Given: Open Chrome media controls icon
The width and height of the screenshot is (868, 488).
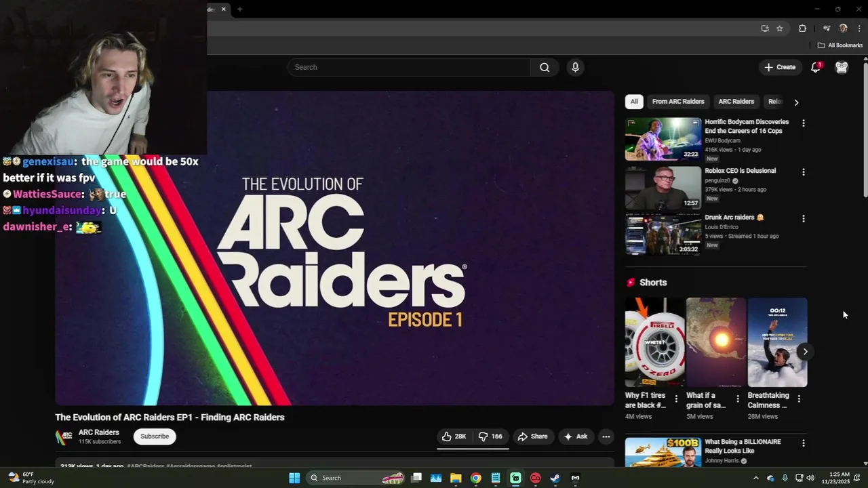Looking at the screenshot, I should (x=827, y=28).
